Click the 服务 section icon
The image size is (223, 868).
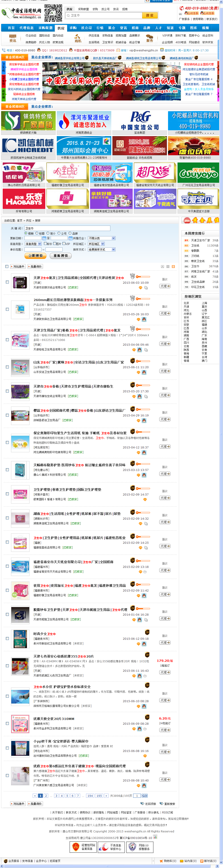click(x=150, y=38)
